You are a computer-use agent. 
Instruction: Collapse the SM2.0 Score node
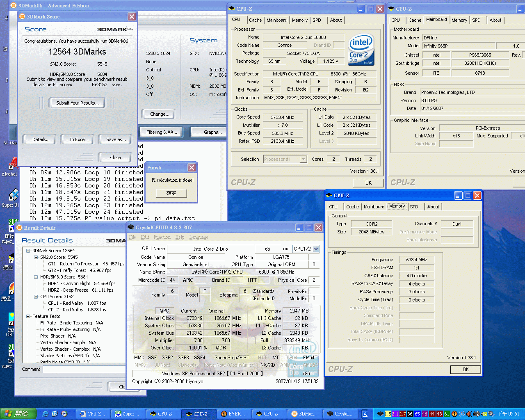(x=36, y=257)
